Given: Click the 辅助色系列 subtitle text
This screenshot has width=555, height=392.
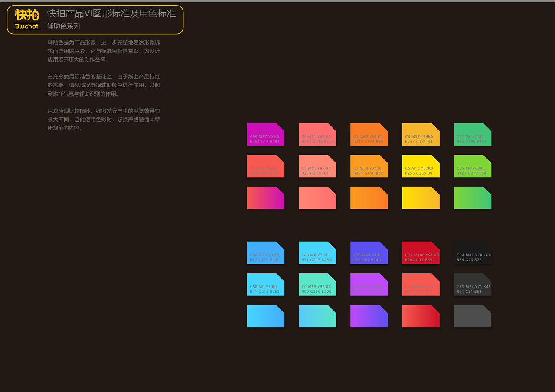Looking at the screenshot, I should pos(63,26).
